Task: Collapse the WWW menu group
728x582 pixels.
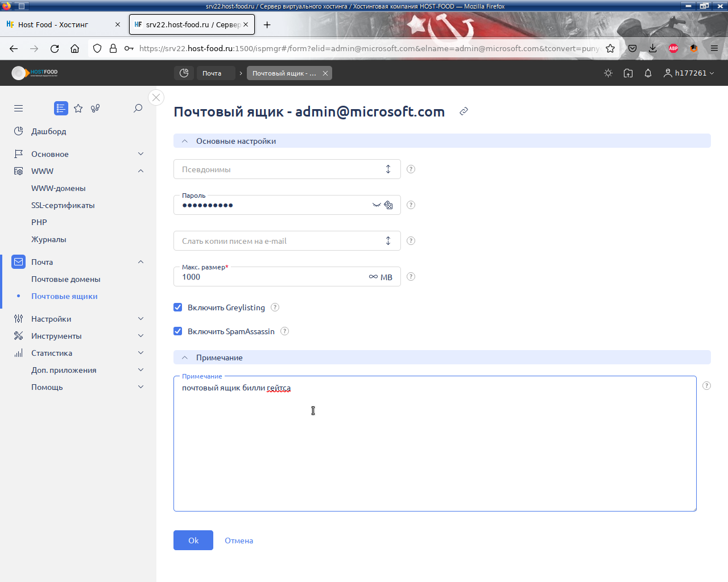Action: point(140,171)
